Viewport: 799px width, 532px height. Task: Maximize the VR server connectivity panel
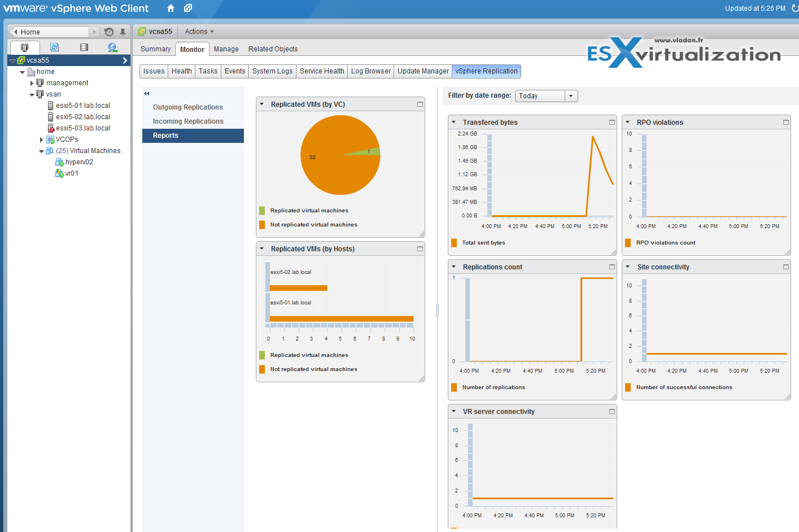pyautogui.click(x=612, y=412)
